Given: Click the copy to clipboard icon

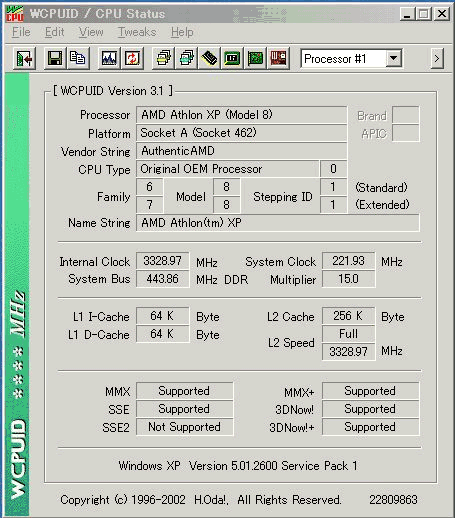Looking at the screenshot, I should point(78,59).
